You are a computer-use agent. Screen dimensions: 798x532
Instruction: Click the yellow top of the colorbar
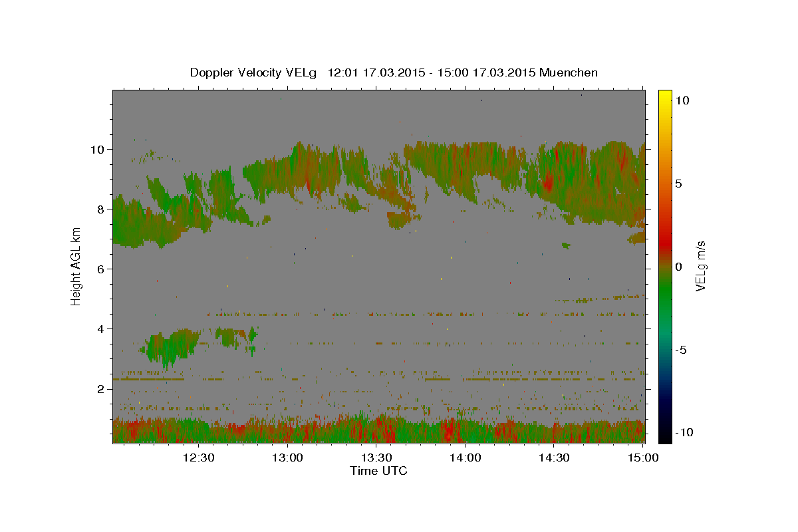click(665, 96)
